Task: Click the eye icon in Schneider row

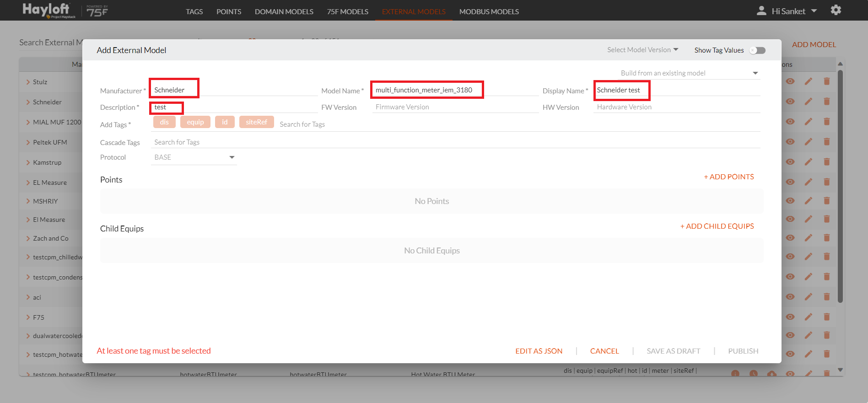Action: 790,102
